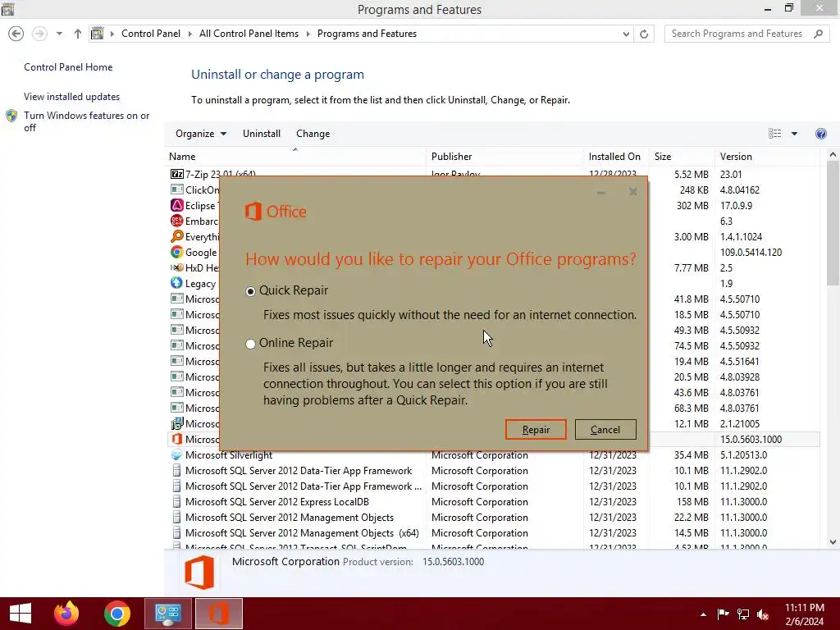Refresh the Programs and Features list

click(x=644, y=34)
